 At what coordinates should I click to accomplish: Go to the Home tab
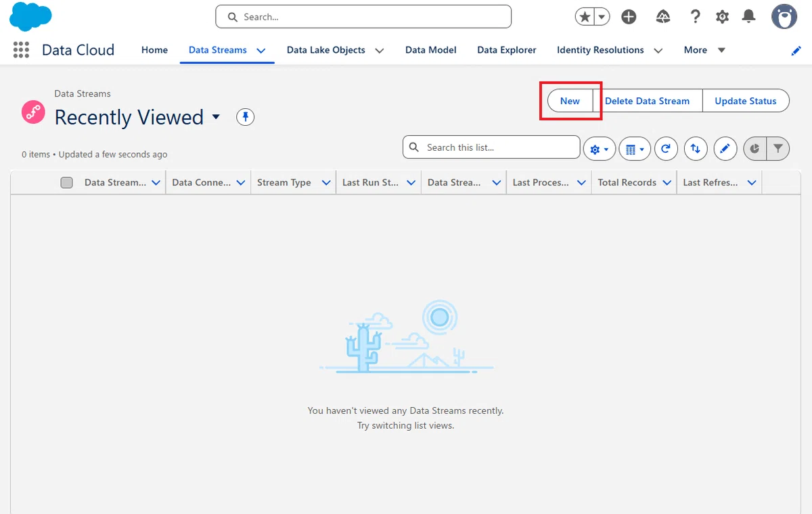click(154, 50)
